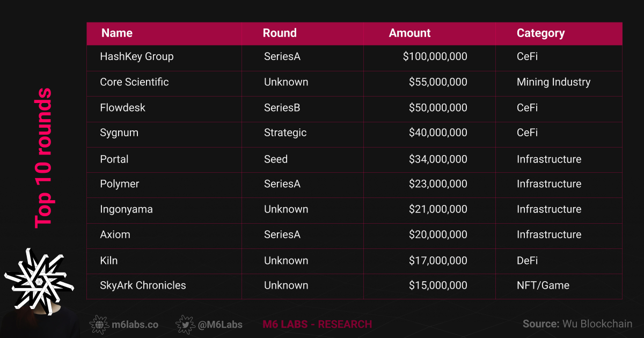
Task: Click the Twitter bird icon beside @M6Labs
Action: point(185,325)
